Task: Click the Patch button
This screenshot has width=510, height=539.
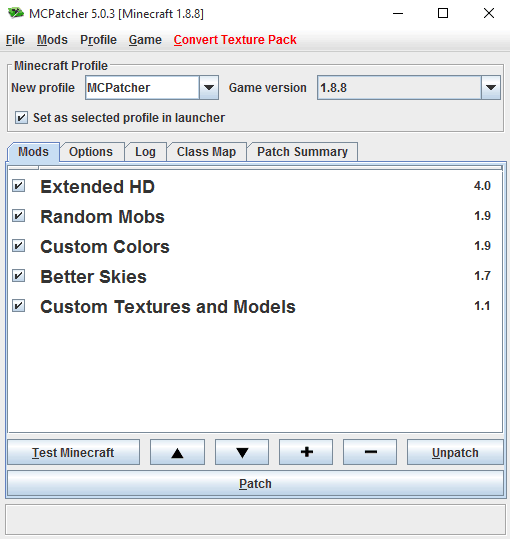Action: 255,484
